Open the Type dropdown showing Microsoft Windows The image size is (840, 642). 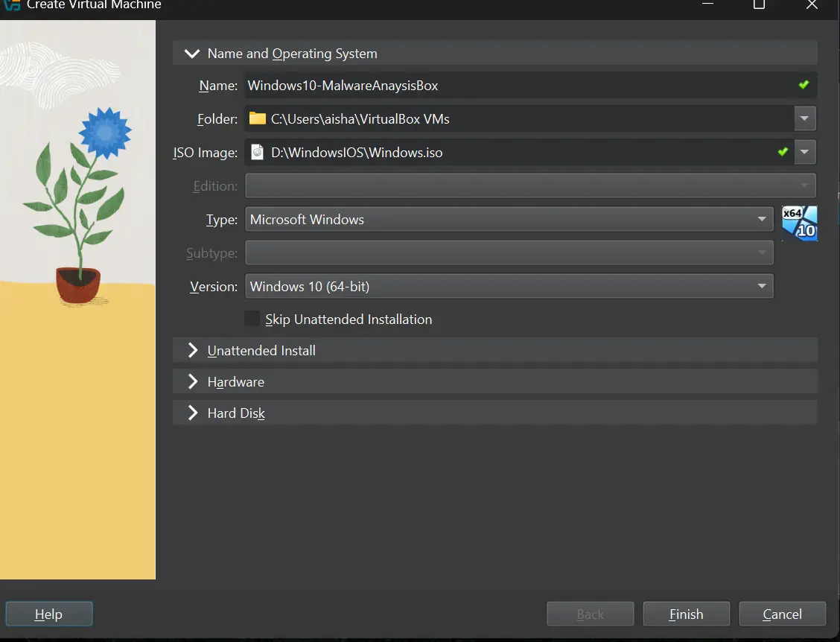(509, 220)
